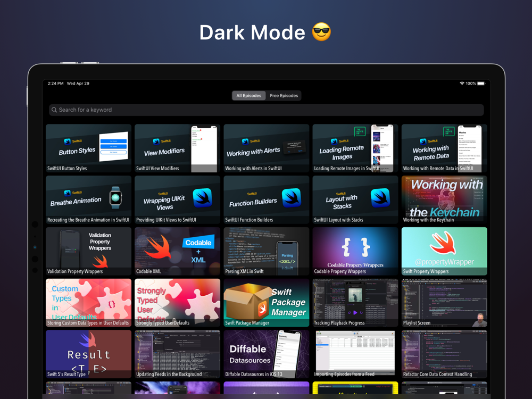Open Swift 5's Result Type episode
The width and height of the screenshot is (532, 399).
click(x=88, y=354)
